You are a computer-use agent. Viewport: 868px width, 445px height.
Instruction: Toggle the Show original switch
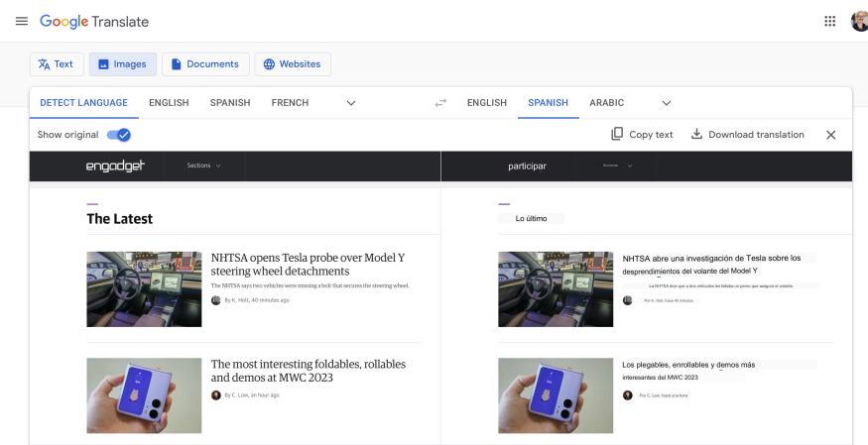(x=119, y=135)
